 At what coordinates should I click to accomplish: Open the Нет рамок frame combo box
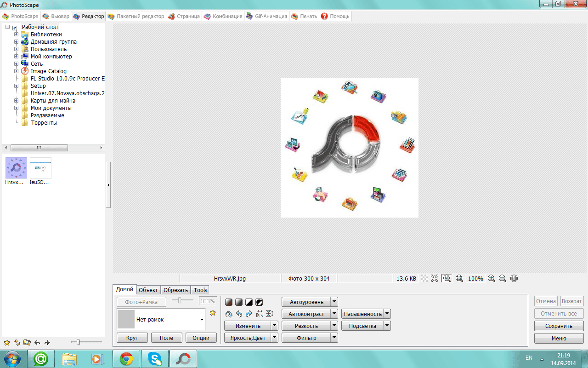pos(161,319)
